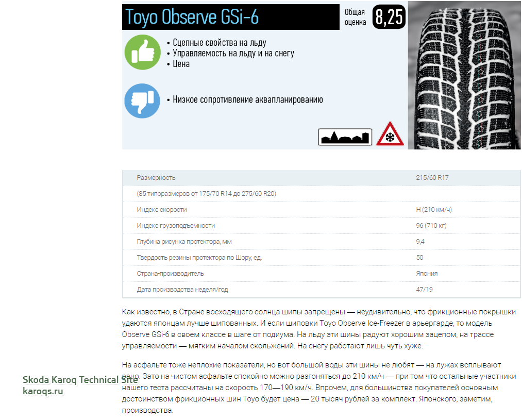The image size is (522, 420).
Task: Click the blue thumbs-down cons icon
Action: (x=142, y=101)
